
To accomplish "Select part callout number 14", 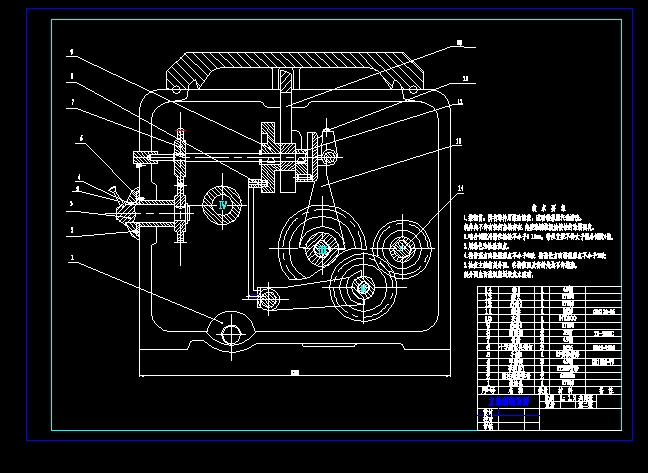I will [460, 188].
